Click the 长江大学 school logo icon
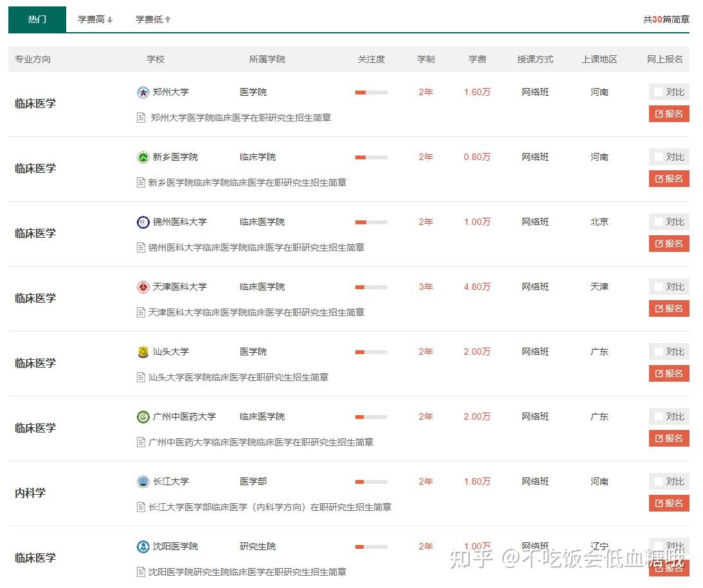Image resolution: width=703 pixels, height=588 pixels. click(143, 482)
